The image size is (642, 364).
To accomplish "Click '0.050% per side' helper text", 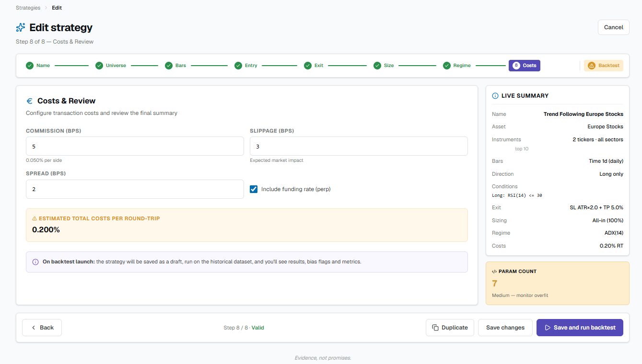I will (44, 160).
